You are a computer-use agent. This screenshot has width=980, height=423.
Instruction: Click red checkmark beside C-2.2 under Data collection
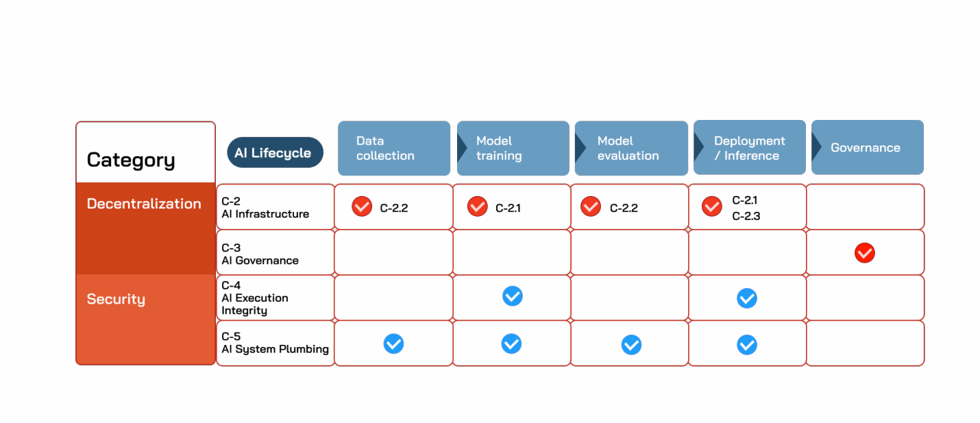(x=362, y=206)
